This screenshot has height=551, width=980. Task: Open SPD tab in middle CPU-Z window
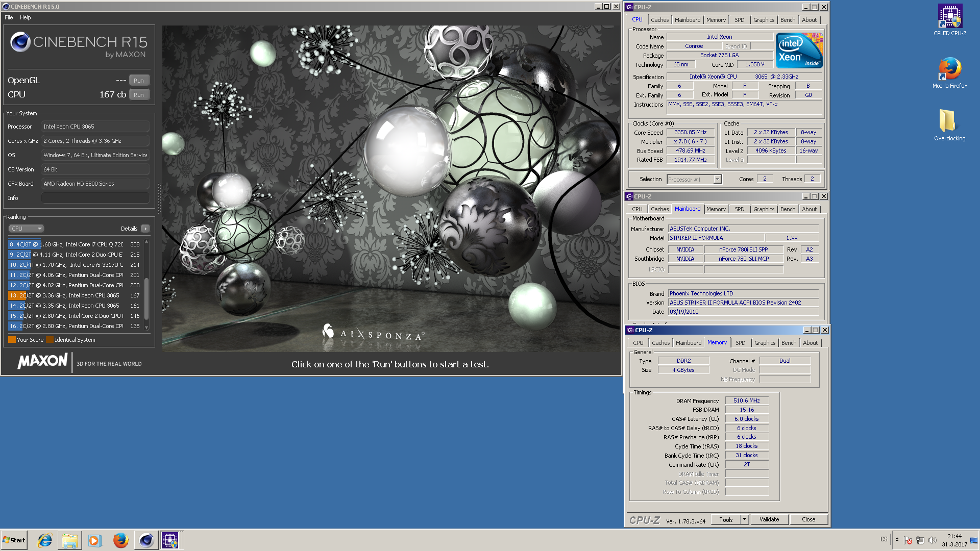pyautogui.click(x=739, y=209)
